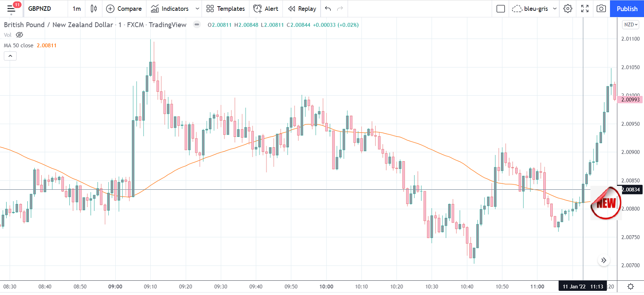Open the Indicators dialog
Image resolution: width=644 pixels, height=295 pixels.
[170, 8]
